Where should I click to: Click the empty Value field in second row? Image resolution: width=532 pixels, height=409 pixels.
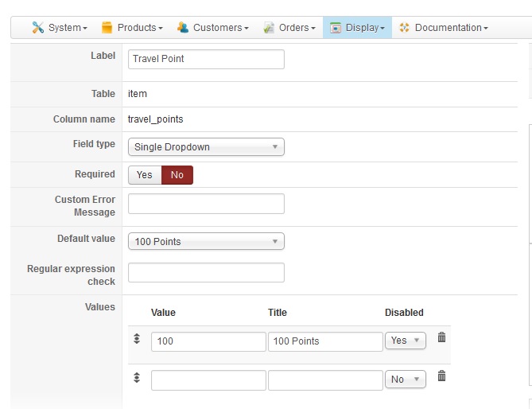pyautogui.click(x=208, y=380)
